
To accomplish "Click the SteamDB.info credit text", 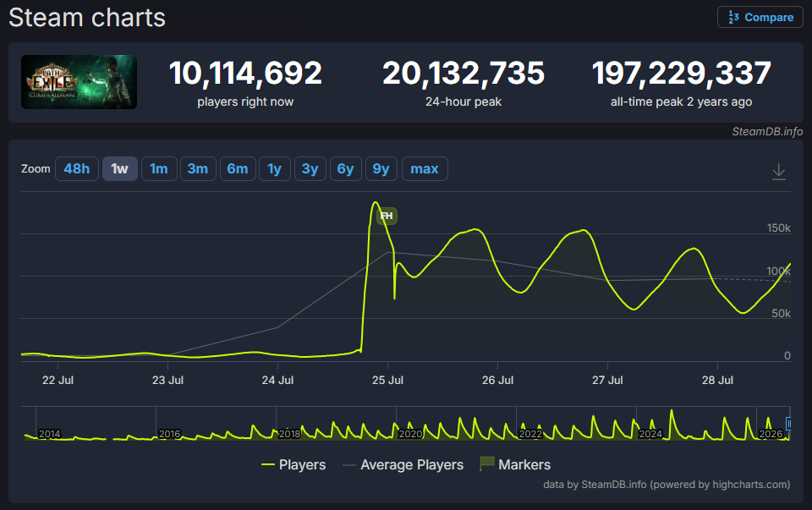I will (767, 131).
